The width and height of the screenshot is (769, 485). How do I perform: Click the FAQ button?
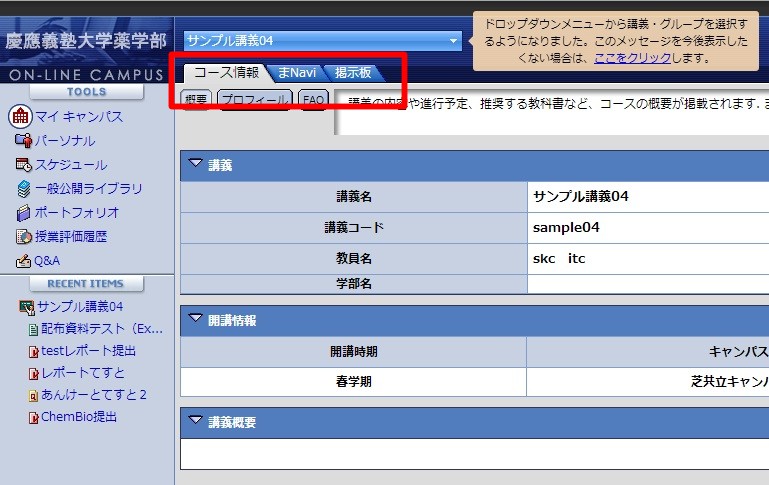[313, 100]
